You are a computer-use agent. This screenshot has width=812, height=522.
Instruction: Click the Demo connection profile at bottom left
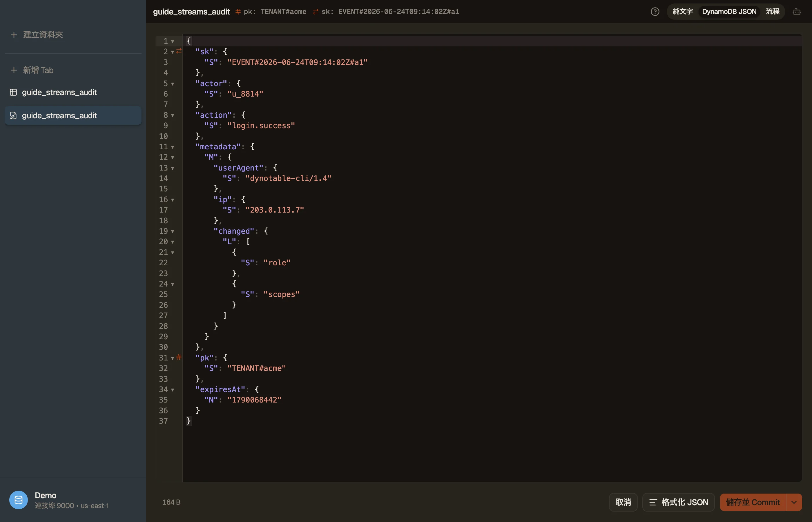pos(73,500)
